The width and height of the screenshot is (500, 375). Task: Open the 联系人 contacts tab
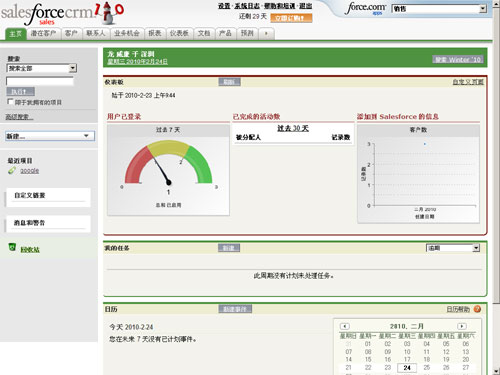(96, 34)
